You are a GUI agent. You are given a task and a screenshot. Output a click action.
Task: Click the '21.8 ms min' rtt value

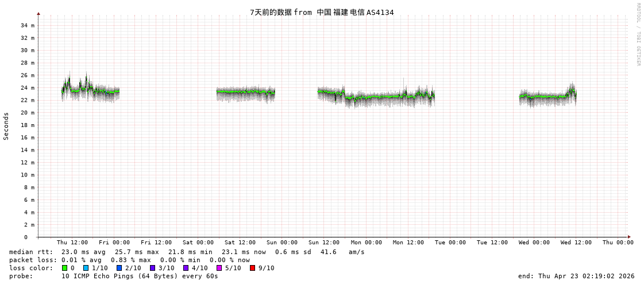[190, 252]
